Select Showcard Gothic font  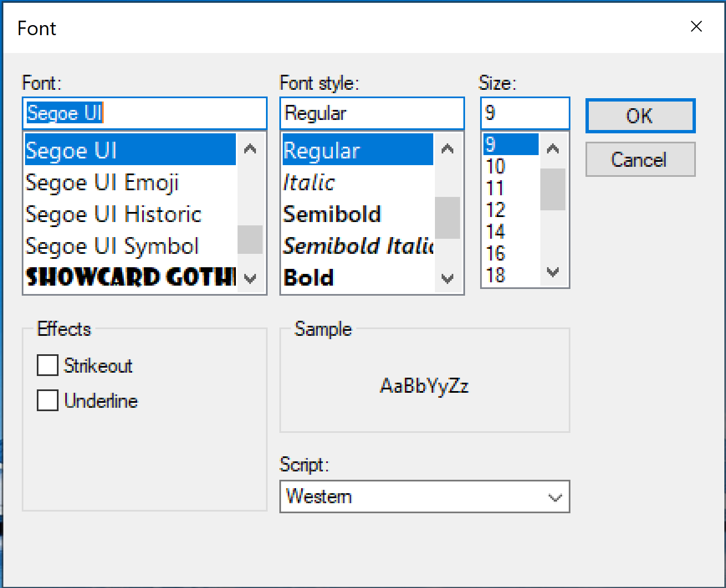point(129,277)
